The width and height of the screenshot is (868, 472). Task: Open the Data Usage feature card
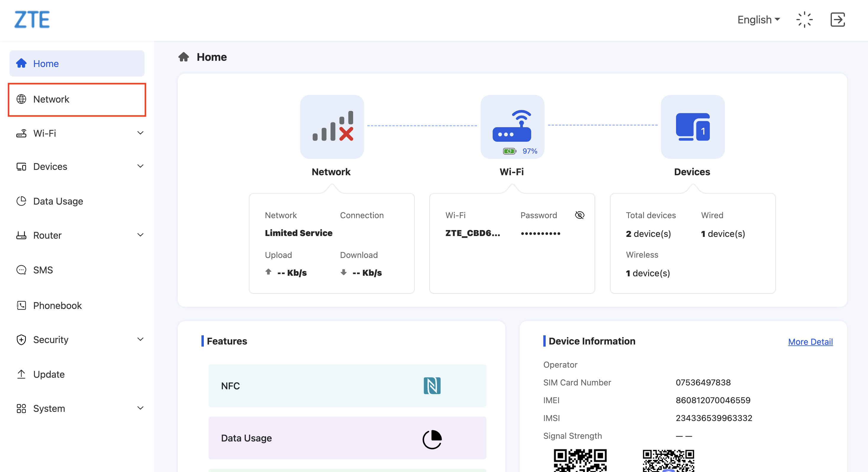347,438
